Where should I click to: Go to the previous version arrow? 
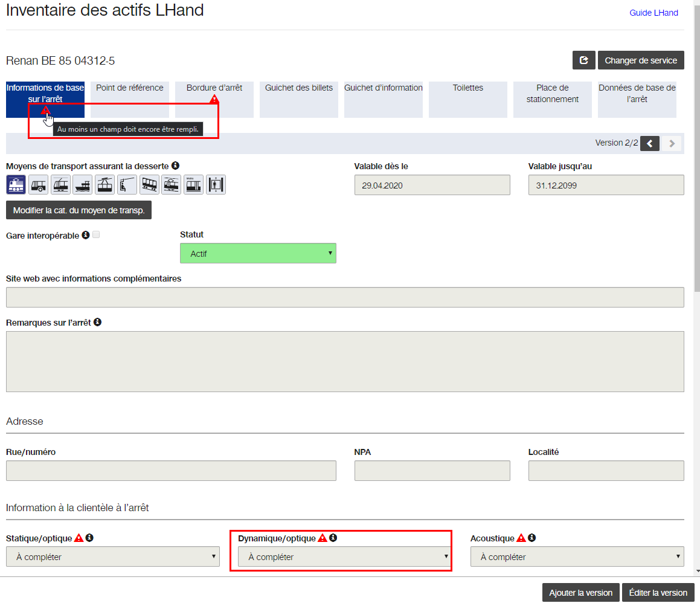click(x=649, y=143)
